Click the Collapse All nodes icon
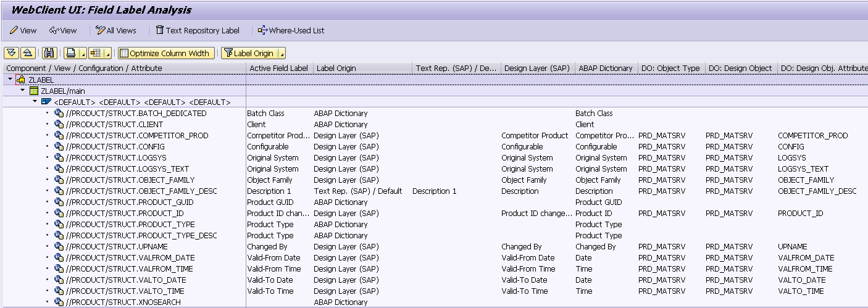 (x=27, y=53)
